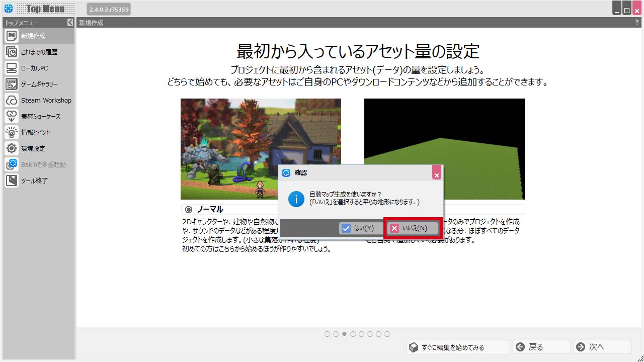Image resolution: width=644 pixels, height=362 pixels.
Task: Close the 確認 dialog
Action: [x=437, y=173]
